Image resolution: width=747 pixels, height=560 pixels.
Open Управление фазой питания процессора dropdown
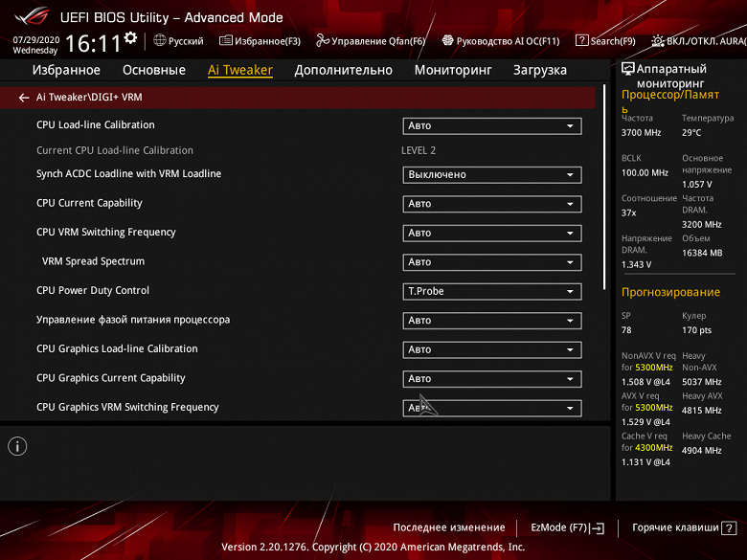(492, 321)
